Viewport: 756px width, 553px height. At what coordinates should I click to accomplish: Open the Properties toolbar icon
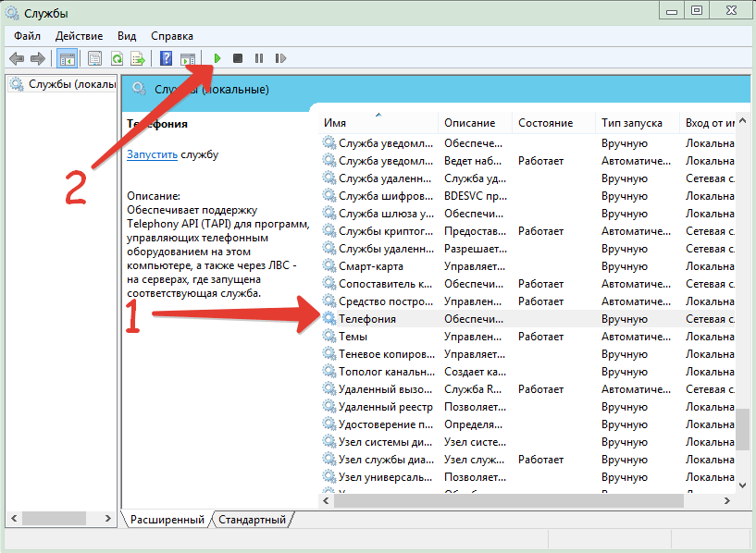pos(94,58)
